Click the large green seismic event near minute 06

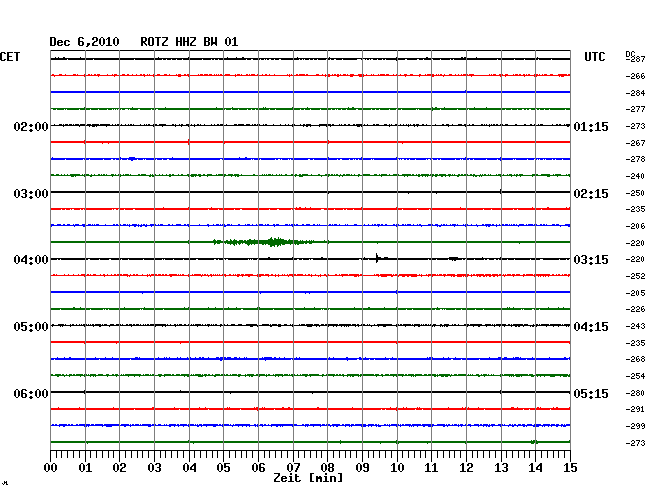[264, 242]
